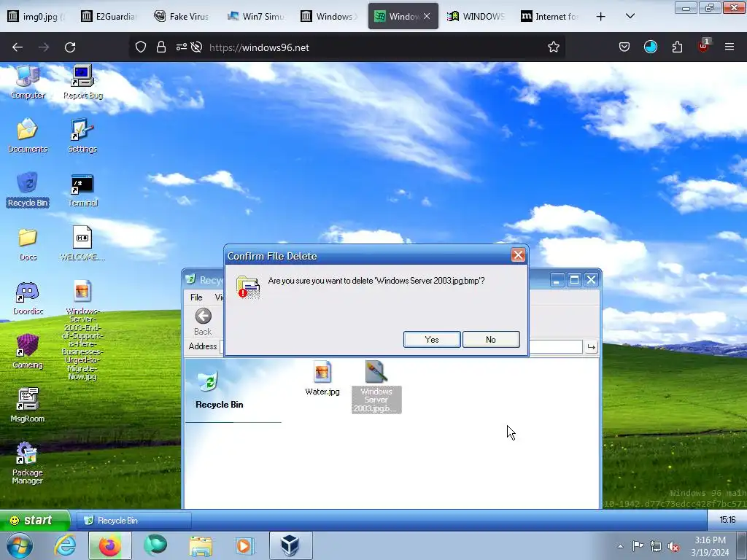The height and width of the screenshot is (560, 747).
Task: Maximize the Recycle Bin window
Action: point(574,279)
